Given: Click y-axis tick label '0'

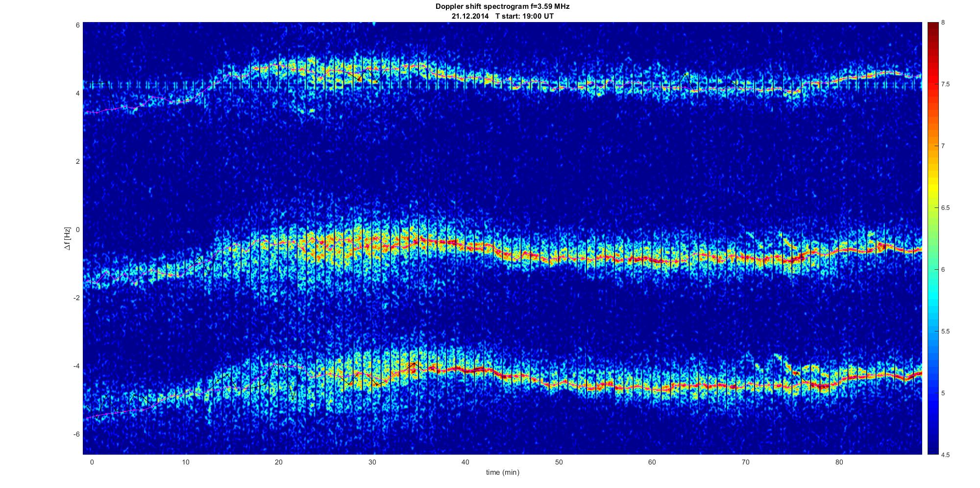Looking at the screenshot, I should 77,230.
